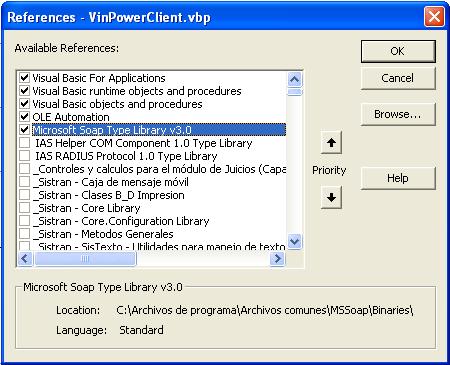Check _Controles y calculos para Juicios checkbox
The width and height of the screenshot is (450, 365).
(24, 169)
